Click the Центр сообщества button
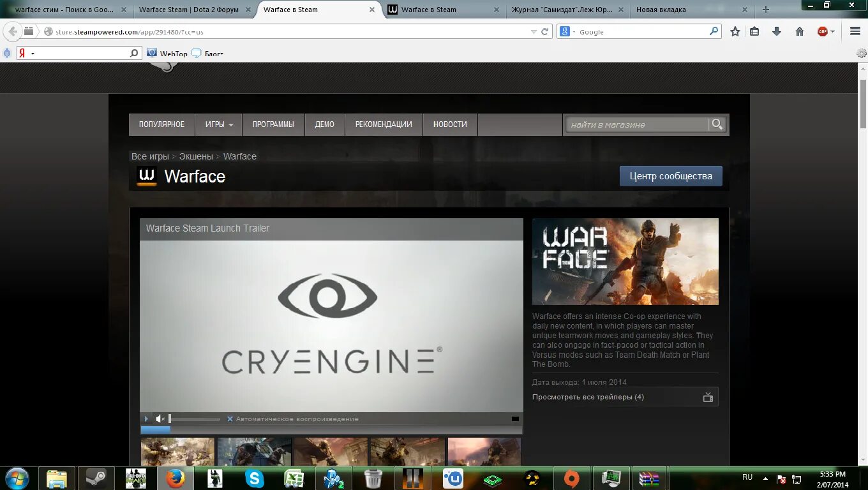 coord(671,176)
